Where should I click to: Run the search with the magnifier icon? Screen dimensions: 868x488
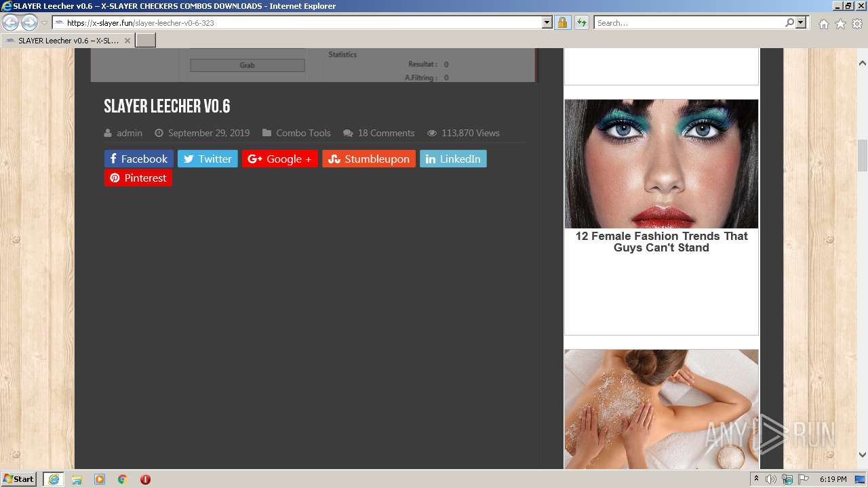789,23
